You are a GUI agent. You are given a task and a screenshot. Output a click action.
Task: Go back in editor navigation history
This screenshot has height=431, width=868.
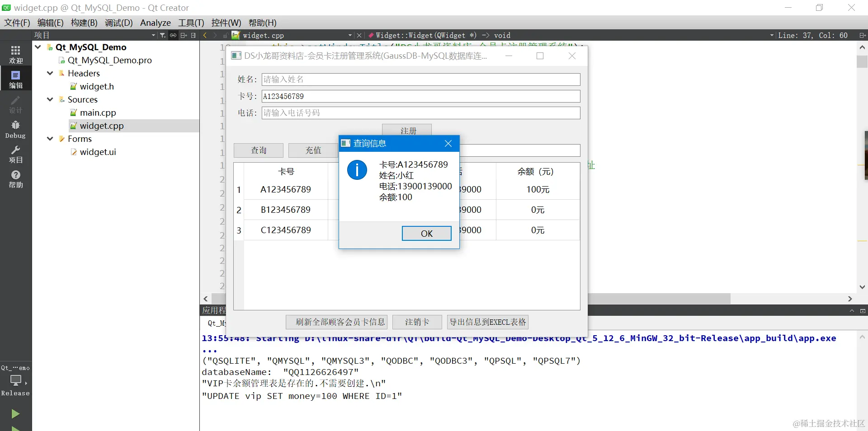tap(205, 35)
